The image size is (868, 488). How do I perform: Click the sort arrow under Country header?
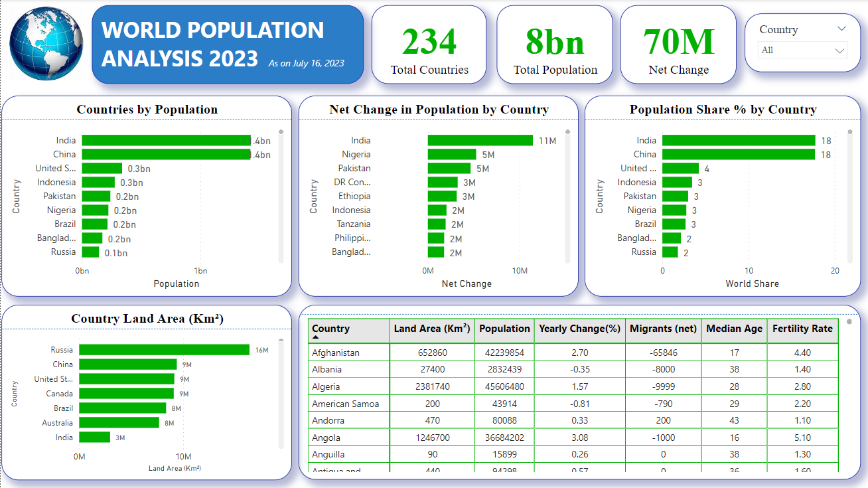point(316,337)
